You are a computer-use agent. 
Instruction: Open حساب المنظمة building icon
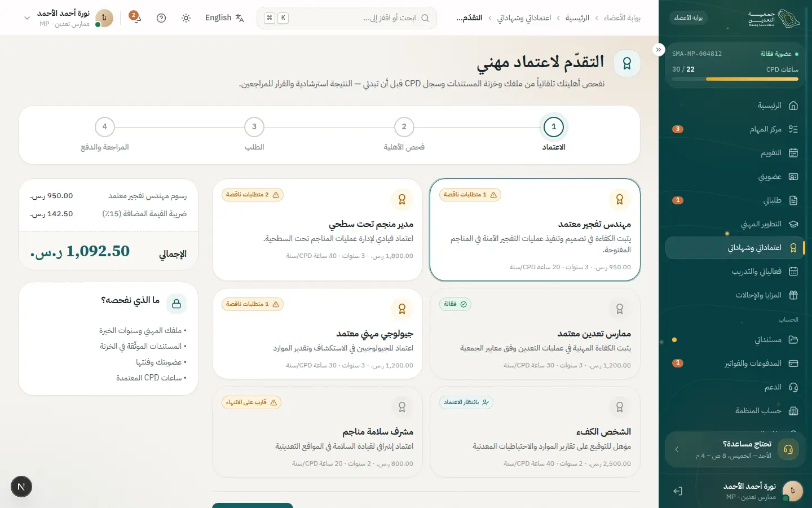(x=793, y=411)
